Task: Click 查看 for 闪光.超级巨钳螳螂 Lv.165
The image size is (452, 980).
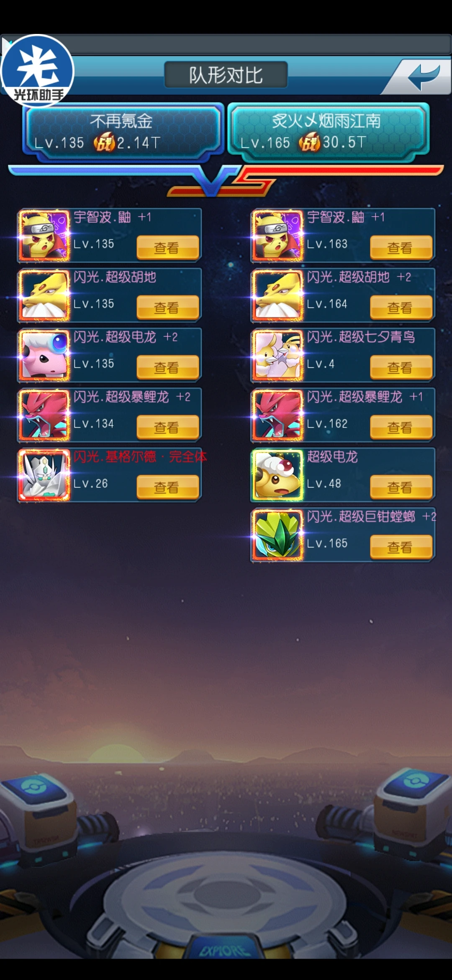Action: click(x=401, y=547)
